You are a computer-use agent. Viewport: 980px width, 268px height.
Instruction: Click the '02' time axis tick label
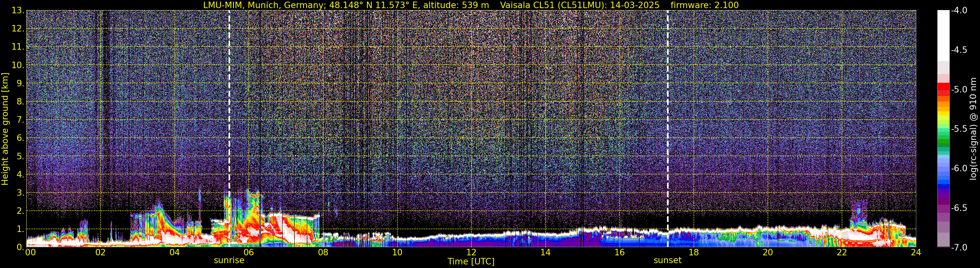(x=100, y=252)
